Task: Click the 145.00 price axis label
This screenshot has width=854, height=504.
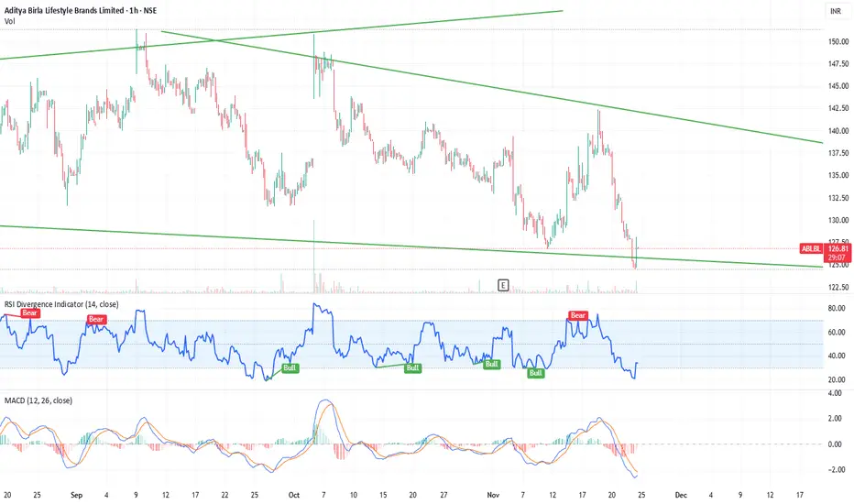Action: [x=838, y=86]
